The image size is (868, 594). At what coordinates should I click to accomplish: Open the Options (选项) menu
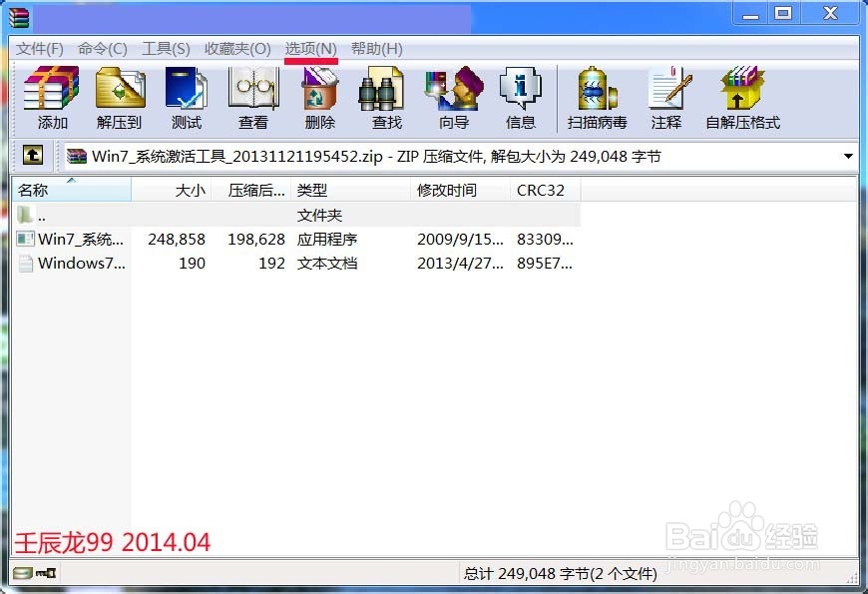pos(310,49)
